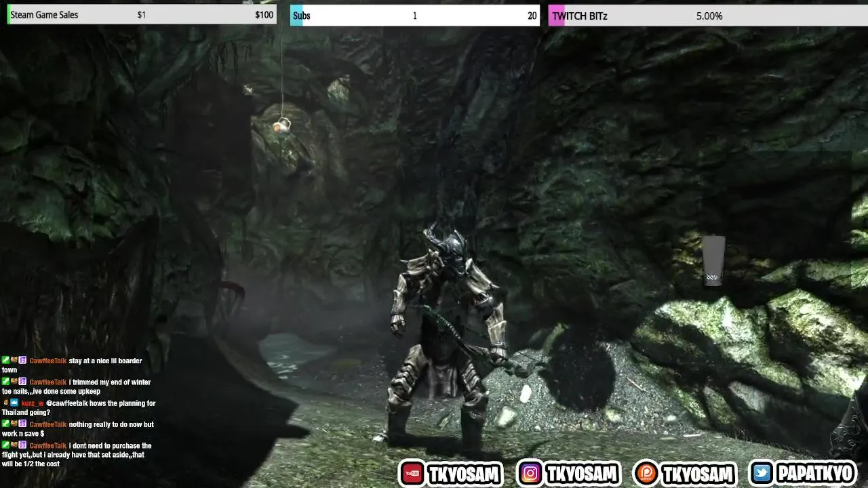Screen dimensions: 868x488
Task: Click the @cawffeetalk mention in kurz_w's message
Action: [68, 403]
